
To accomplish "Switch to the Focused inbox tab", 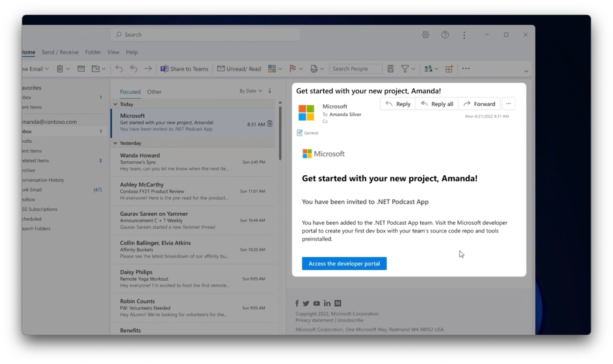I will 130,92.
